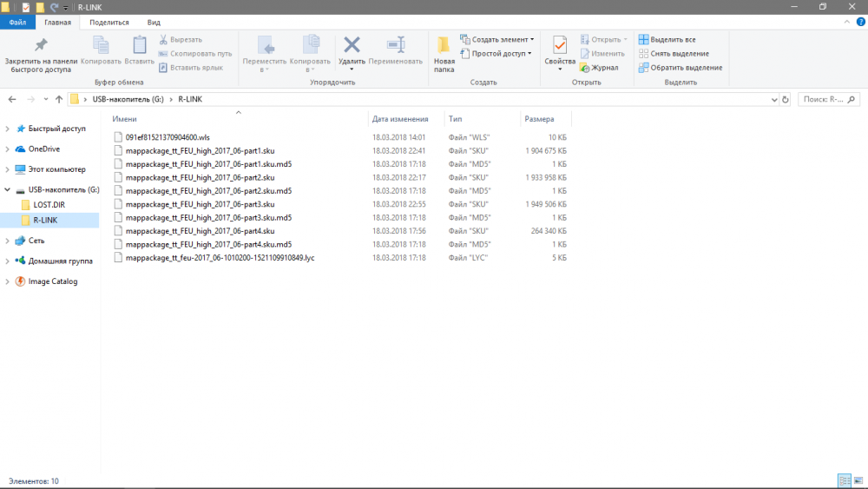Click R-LINK breadcrumb in address bar
Screen dimensions: 868x489
190,100
